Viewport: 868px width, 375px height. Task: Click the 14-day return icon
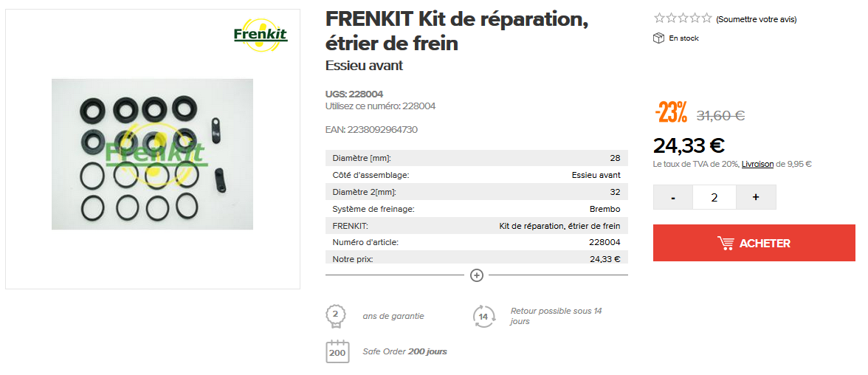(483, 317)
